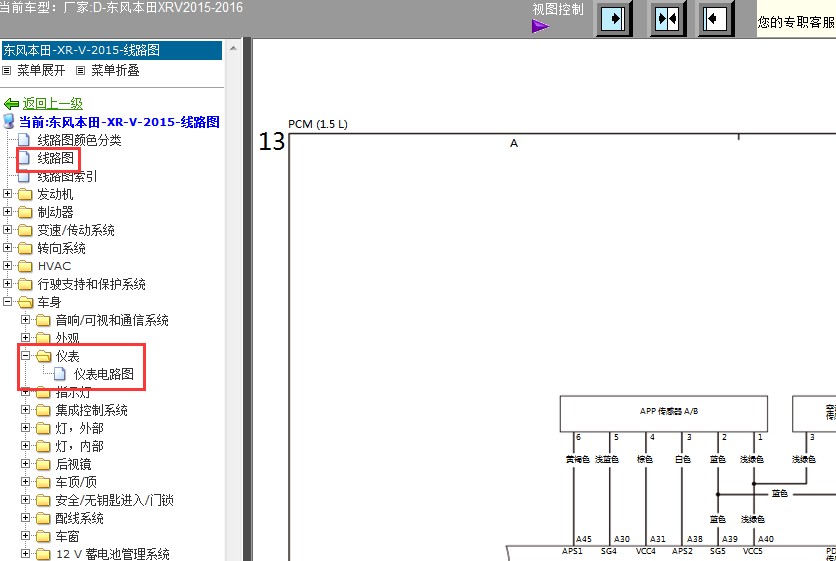Expand the 灯，内部 node
The height and width of the screenshot is (561, 836).
pos(25,445)
